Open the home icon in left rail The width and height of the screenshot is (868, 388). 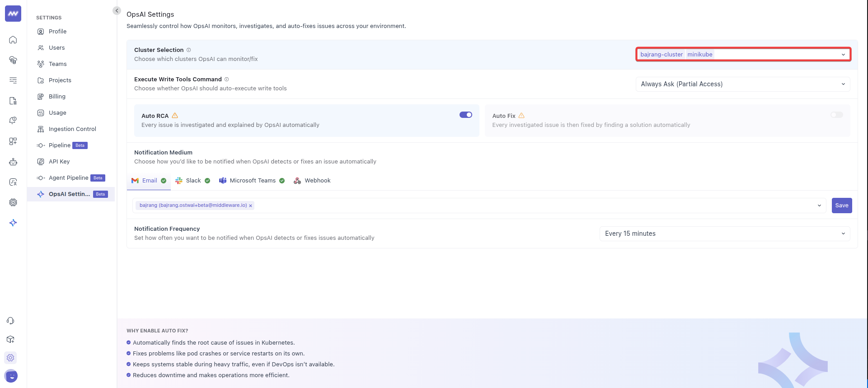point(13,40)
